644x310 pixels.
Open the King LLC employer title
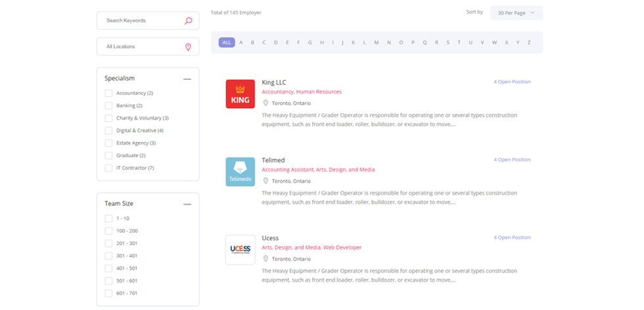(x=274, y=83)
